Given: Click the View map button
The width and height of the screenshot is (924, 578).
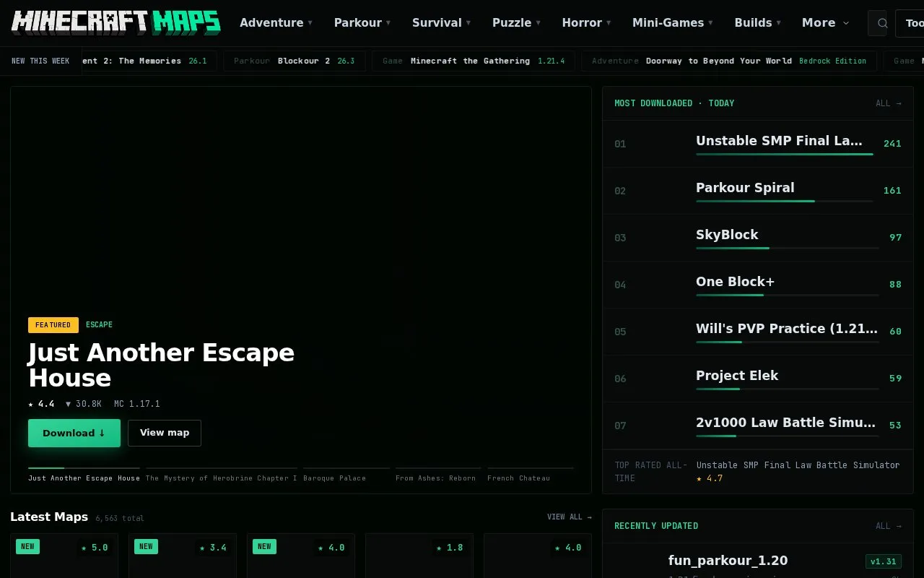Looking at the screenshot, I should tap(165, 433).
